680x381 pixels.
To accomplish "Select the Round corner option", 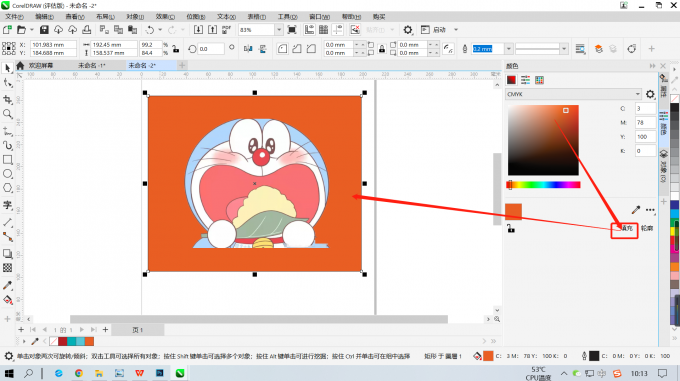I will (x=282, y=49).
